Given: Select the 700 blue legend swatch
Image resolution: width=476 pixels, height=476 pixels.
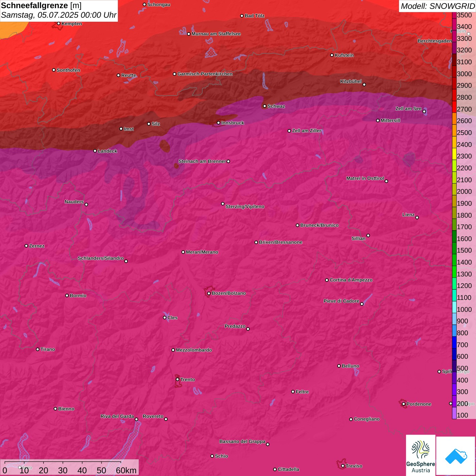Looking at the screenshot, I should pos(454,342).
